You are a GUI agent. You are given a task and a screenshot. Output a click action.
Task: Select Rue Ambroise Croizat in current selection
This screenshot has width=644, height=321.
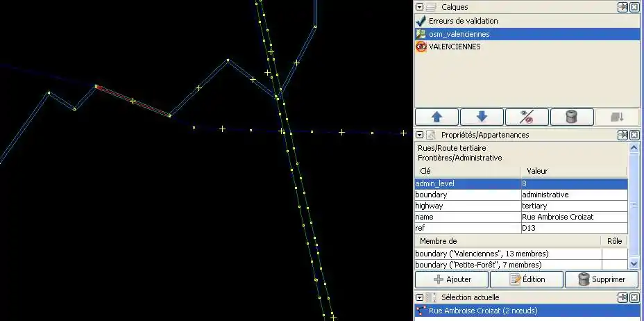tap(482, 311)
